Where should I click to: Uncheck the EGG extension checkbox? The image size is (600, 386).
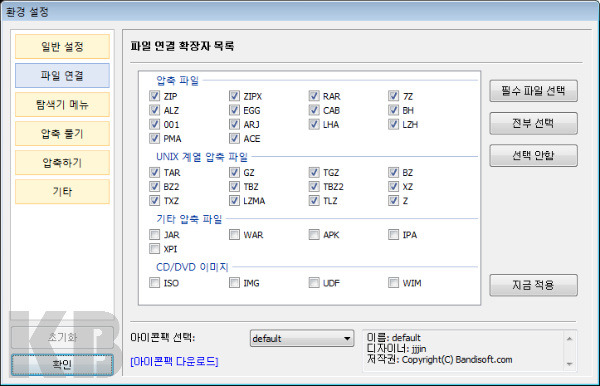tap(234, 110)
